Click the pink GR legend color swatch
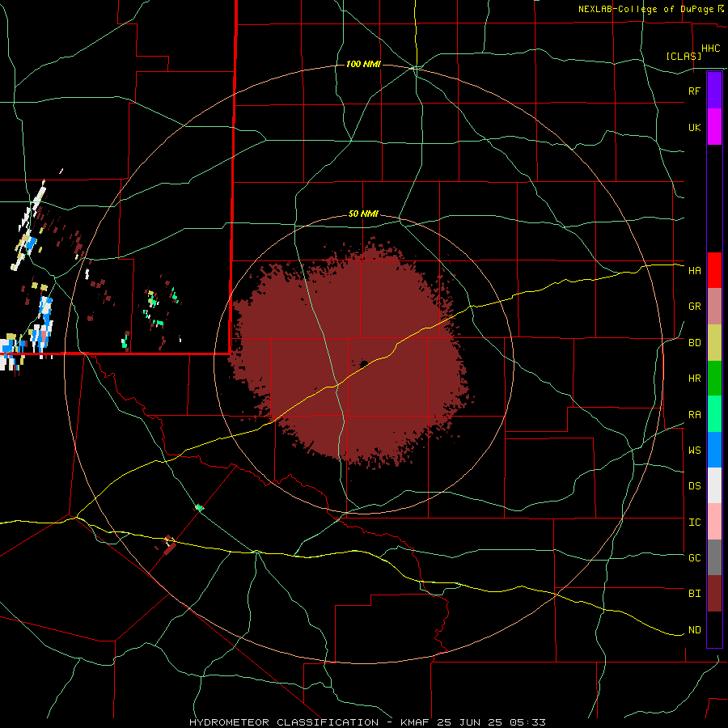Image resolution: width=728 pixels, height=728 pixels. point(714,307)
